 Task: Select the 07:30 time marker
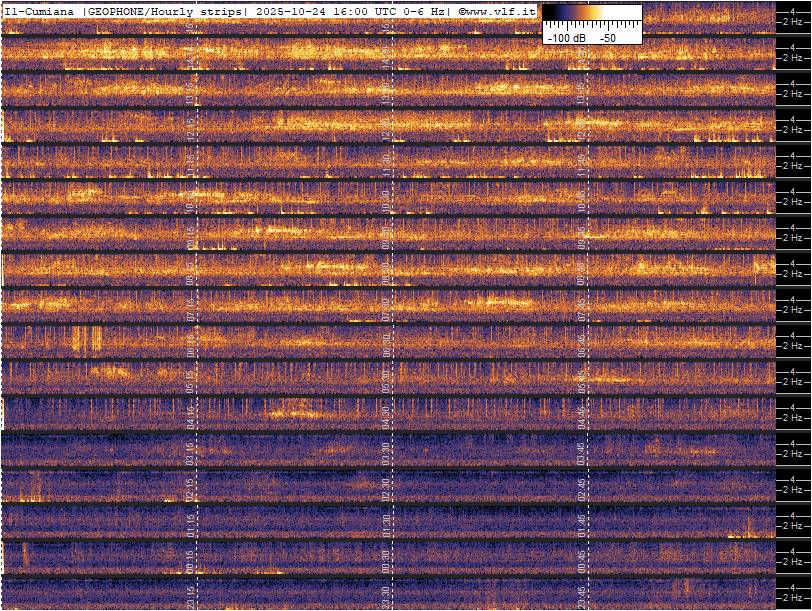(386, 310)
